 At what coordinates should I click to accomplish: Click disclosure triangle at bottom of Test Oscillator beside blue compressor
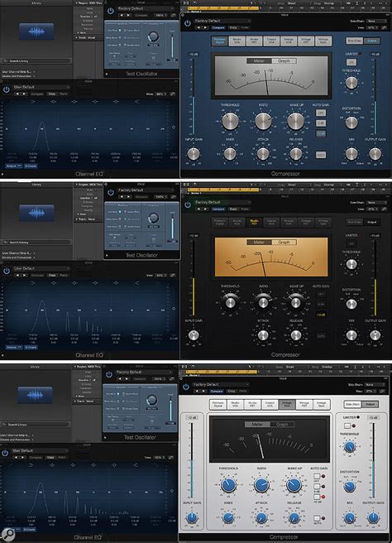(x=107, y=74)
